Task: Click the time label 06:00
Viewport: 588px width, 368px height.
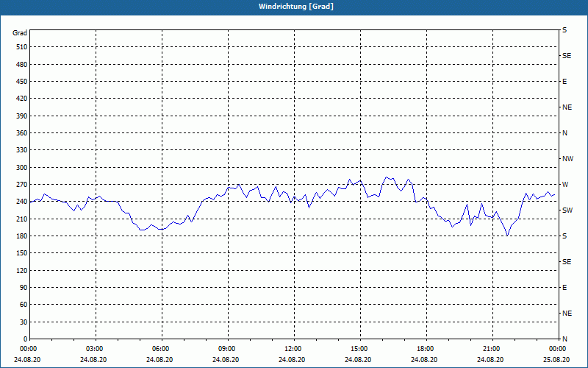Action: pos(159,349)
